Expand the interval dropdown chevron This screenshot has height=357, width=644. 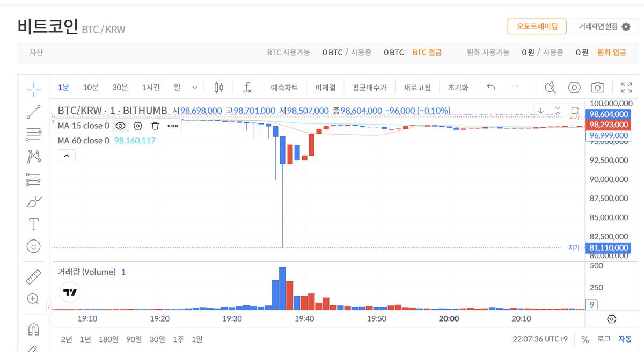pos(194,88)
